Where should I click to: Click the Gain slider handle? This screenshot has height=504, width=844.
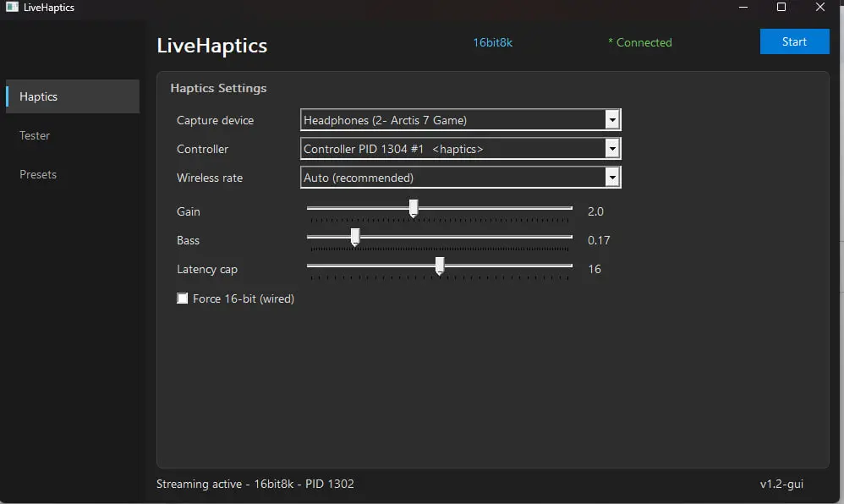414,208
